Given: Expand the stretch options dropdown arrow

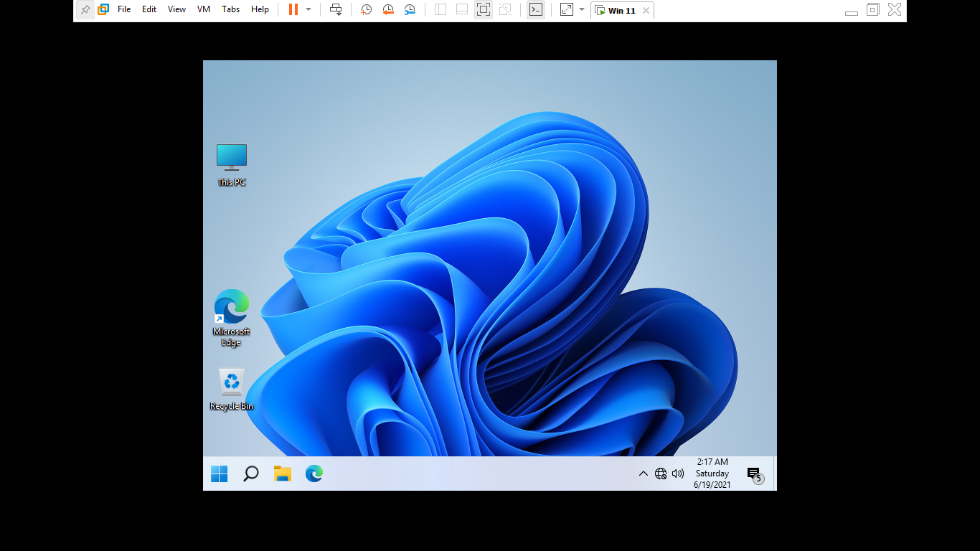Looking at the screenshot, I should click(x=582, y=10).
